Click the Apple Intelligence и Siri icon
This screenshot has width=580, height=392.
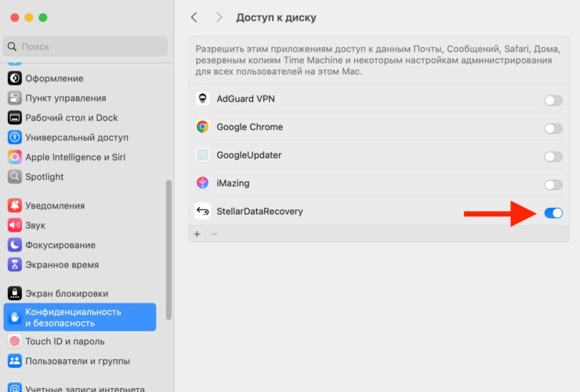coord(14,157)
